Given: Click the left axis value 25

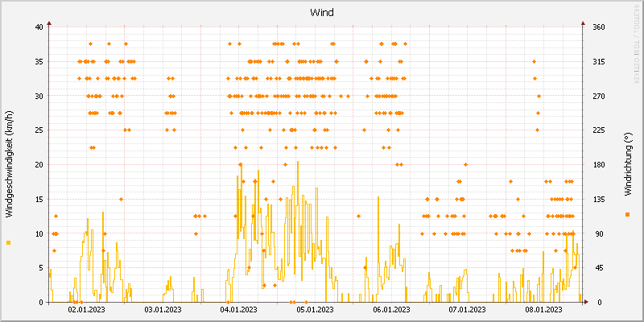Looking at the screenshot, I should (x=39, y=130).
